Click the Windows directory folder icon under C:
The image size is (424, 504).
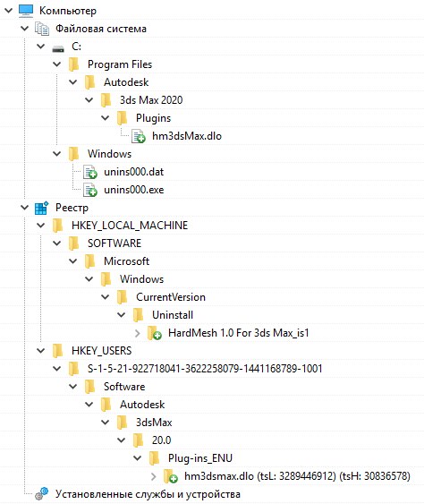click(x=74, y=154)
